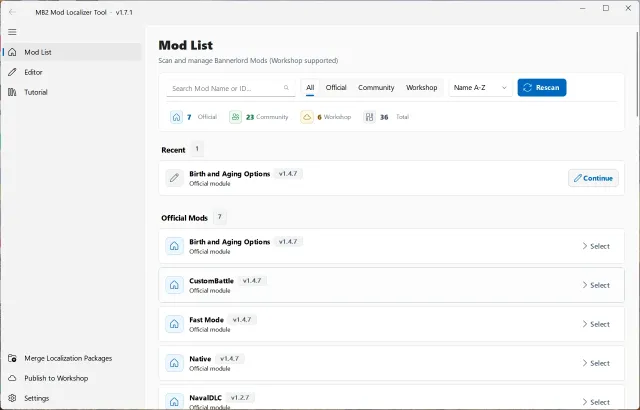640x410 pixels.
Task: Select Birth and Aging Options in Official Mods
Action: (x=596, y=246)
